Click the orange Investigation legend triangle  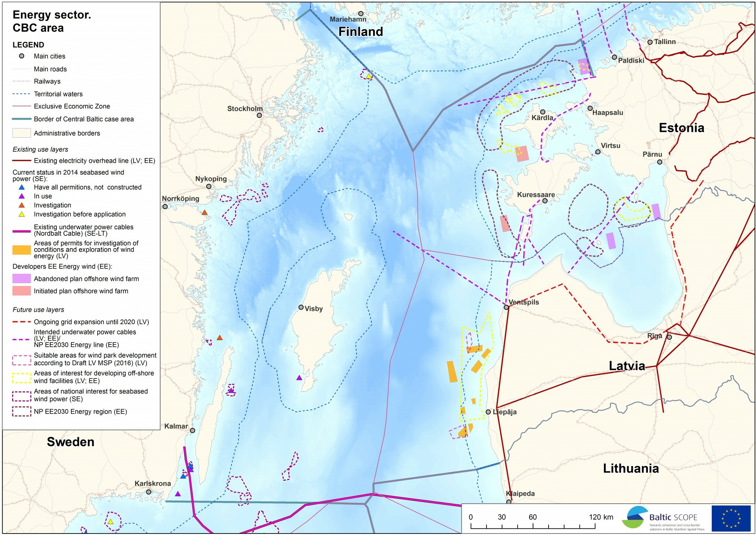[22, 205]
